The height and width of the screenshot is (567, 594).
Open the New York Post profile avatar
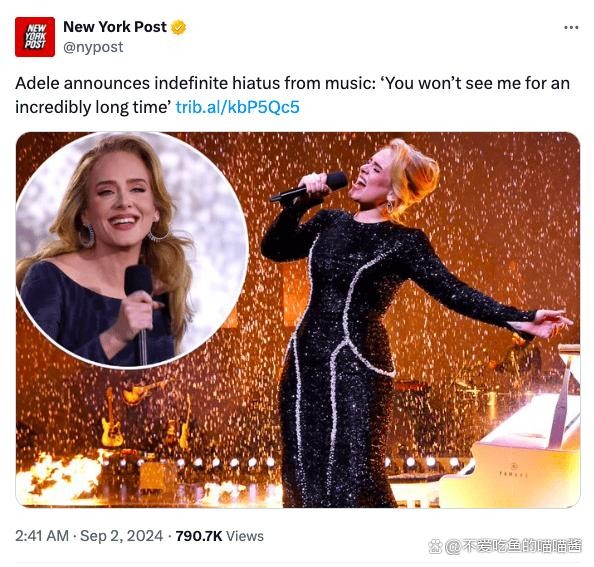point(35,37)
